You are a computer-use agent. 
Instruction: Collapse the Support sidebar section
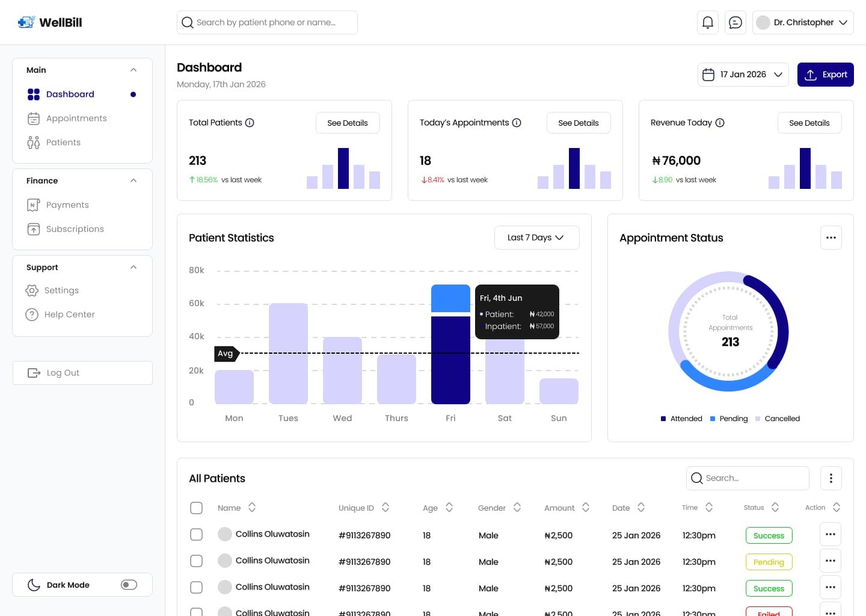134,267
